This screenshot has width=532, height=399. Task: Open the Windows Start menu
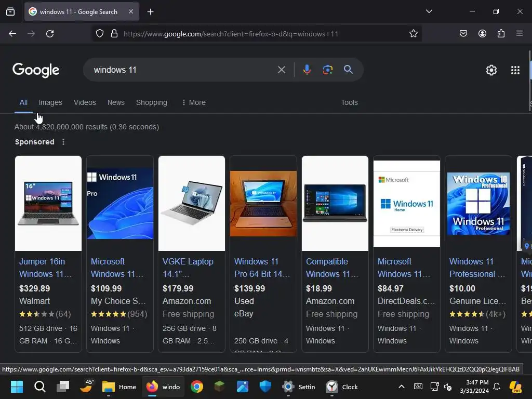(17, 387)
